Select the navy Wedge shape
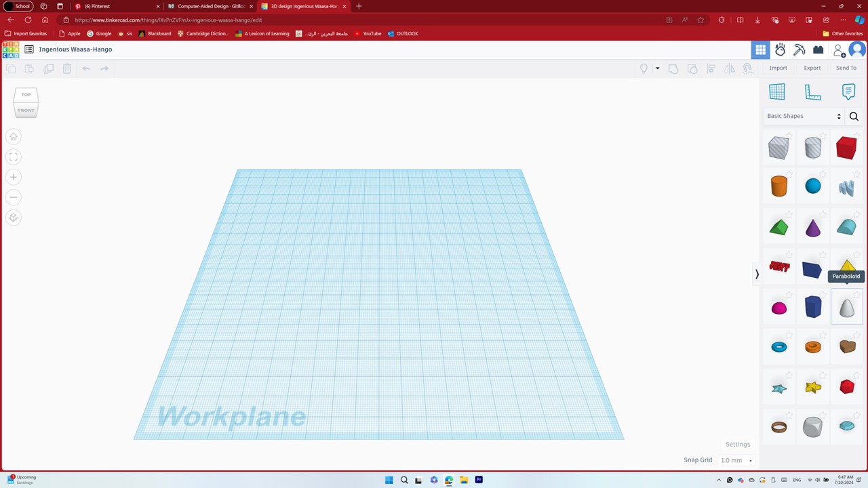868x488 pixels. pyautogui.click(x=812, y=269)
